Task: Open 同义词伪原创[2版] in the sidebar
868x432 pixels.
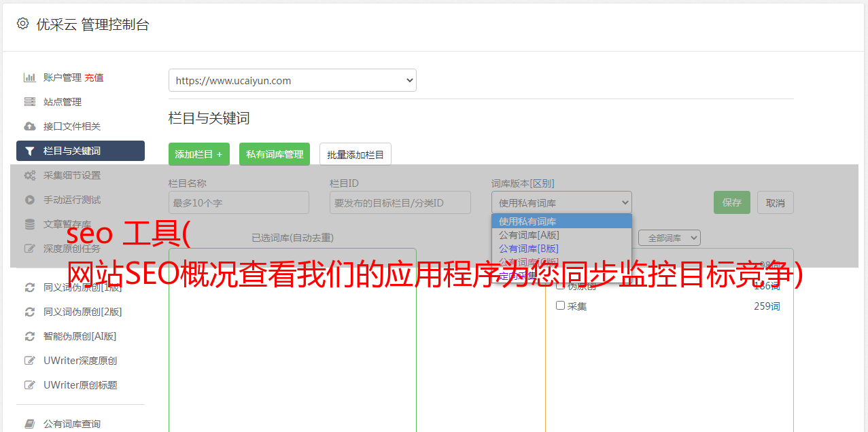Action: coord(83,312)
